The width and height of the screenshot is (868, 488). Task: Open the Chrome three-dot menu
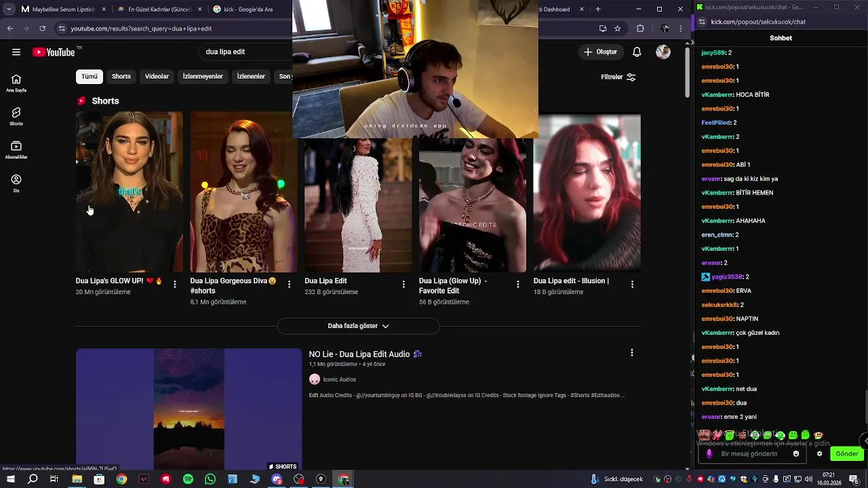pyautogui.click(x=681, y=28)
